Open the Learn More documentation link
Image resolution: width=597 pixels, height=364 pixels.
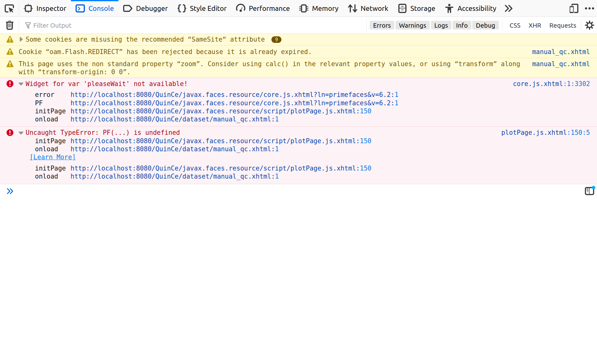click(53, 157)
